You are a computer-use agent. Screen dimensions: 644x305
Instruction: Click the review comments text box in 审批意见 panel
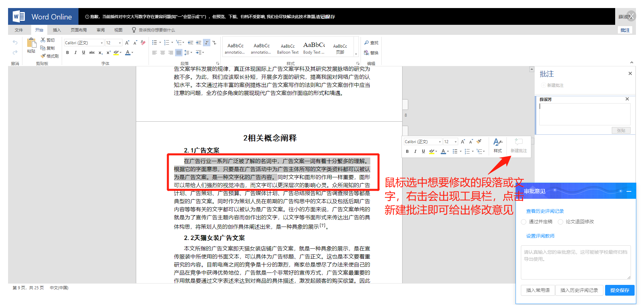point(576,262)
